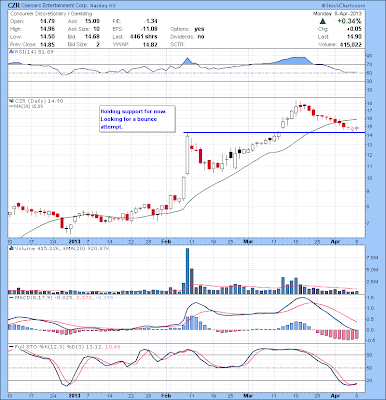Click the RSI(14) indicator legend icon
This screenshot has height=400, width=386.
pyautogui.click(x=11, y=52)
